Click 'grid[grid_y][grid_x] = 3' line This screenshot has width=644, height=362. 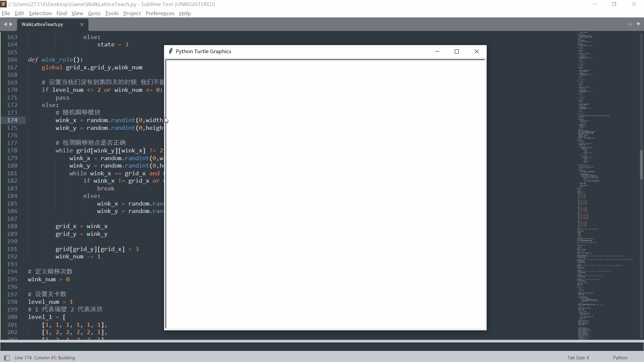(x=97, y=249)
